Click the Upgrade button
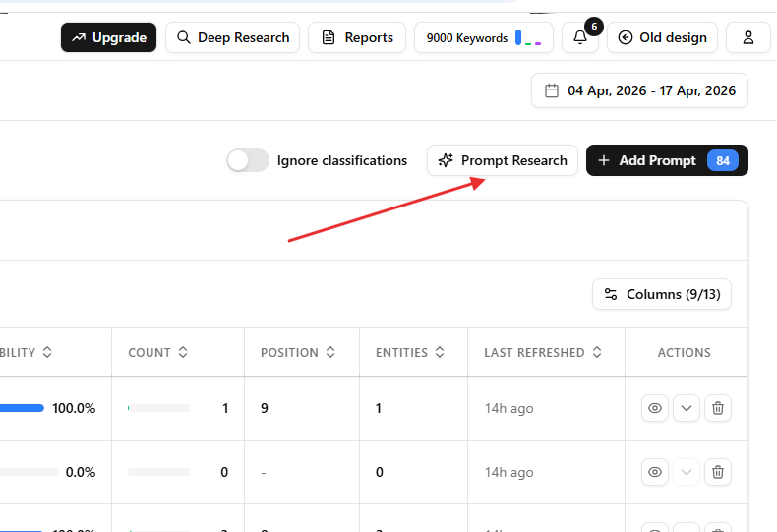Viewport: 777px width, 532px height. click(x=108, y=38)
